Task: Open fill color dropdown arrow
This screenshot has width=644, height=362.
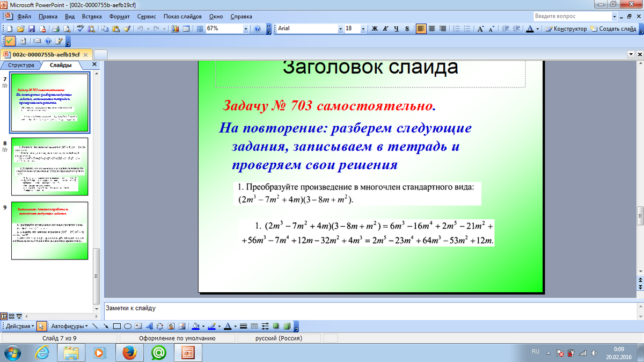Action: pos(203,326)
